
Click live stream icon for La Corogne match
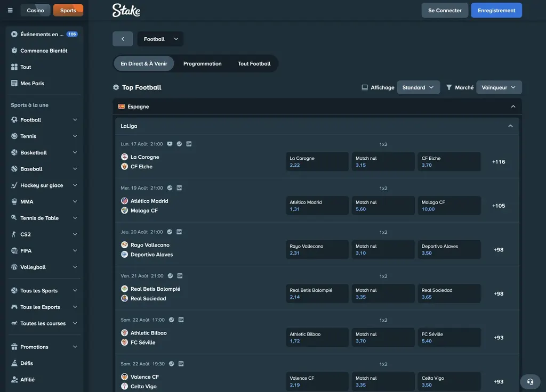(170, 144)
